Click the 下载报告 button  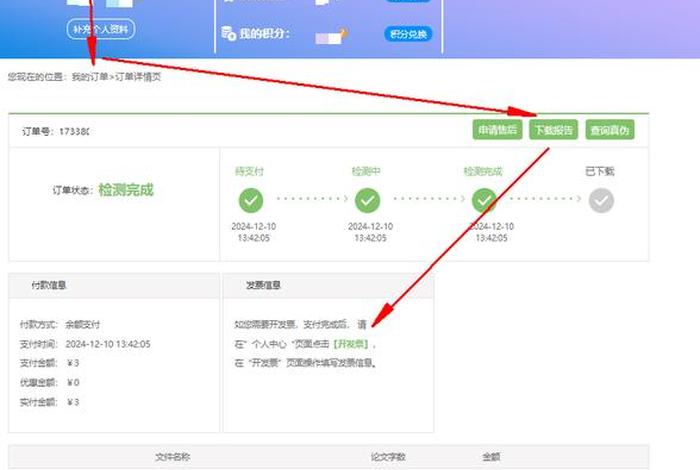coord(554,130)
